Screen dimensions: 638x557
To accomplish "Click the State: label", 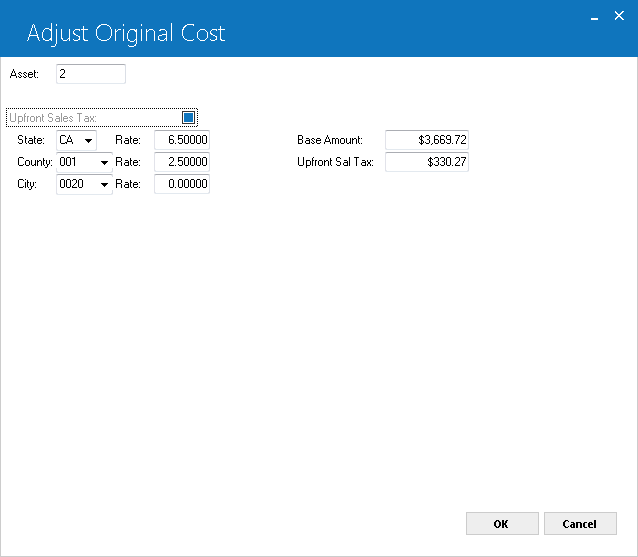I will [31, 140].
